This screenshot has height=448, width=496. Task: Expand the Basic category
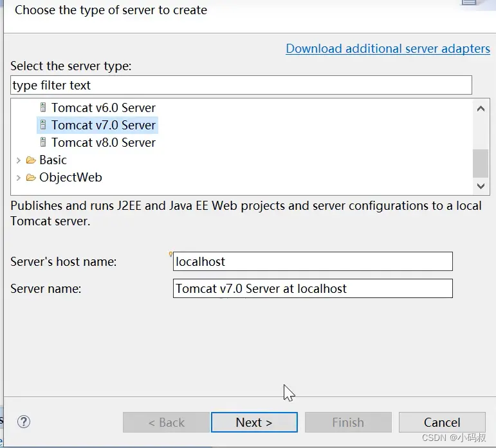pyautogui.click(x=19, y=160)
